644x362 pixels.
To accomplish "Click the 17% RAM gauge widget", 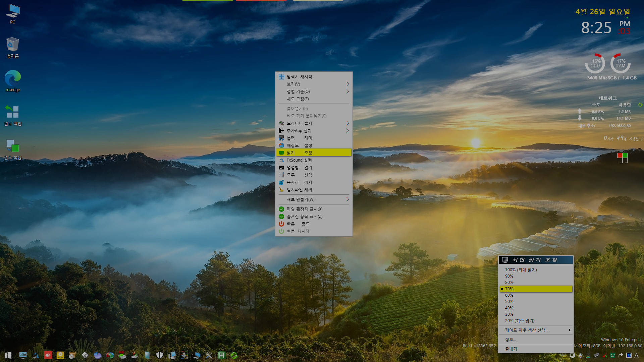I will pos(621,63).
